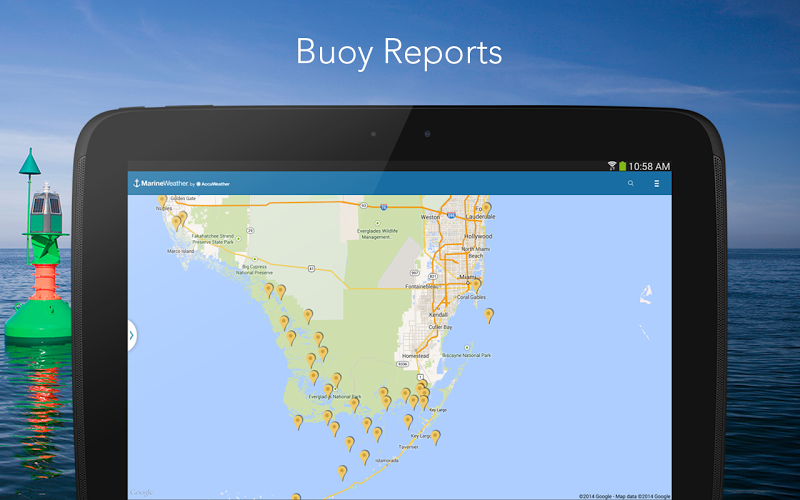Image resolution: width=800 pixels, height=500 pixels.
Task: Select the offshore buoy pin east of Kendall
Action: [489, 315]
